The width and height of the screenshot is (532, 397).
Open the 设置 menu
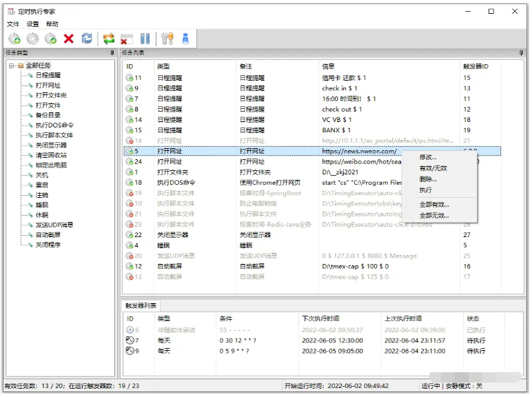click(x=32, y=24)
